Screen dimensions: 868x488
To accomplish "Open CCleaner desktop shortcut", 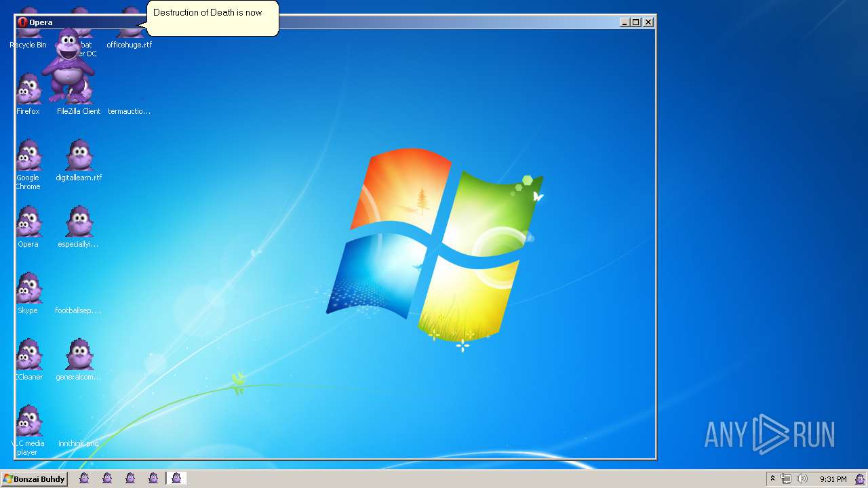I will [x=28, y=360].
